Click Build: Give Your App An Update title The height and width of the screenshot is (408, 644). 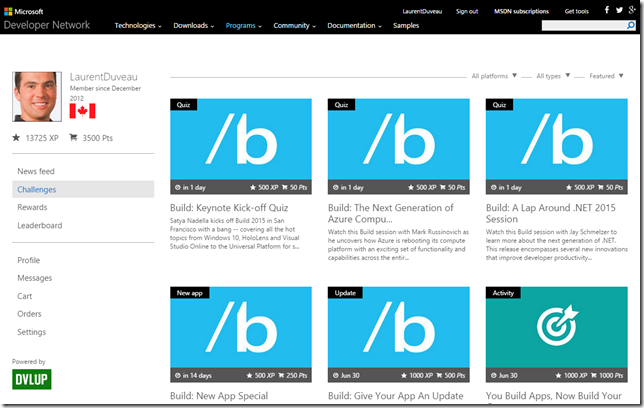point(396,396)
